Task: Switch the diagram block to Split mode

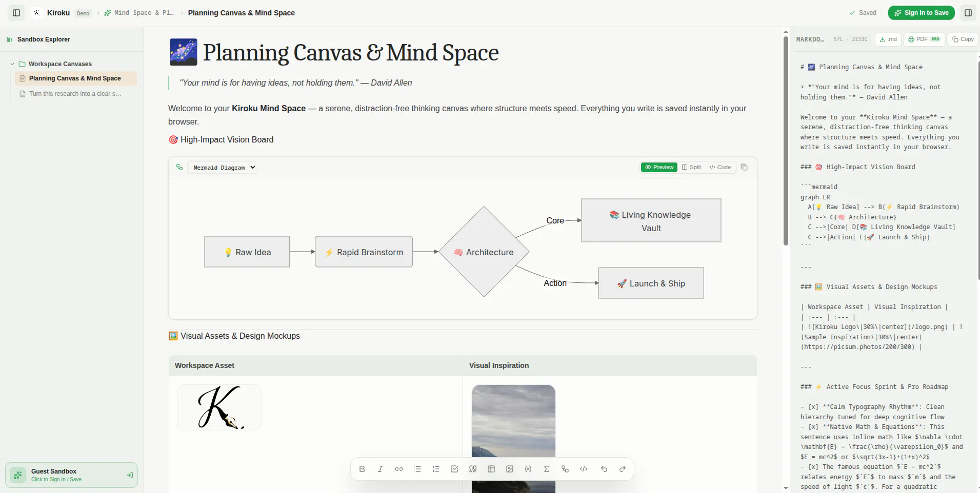Action: click(x=691, y=167)
